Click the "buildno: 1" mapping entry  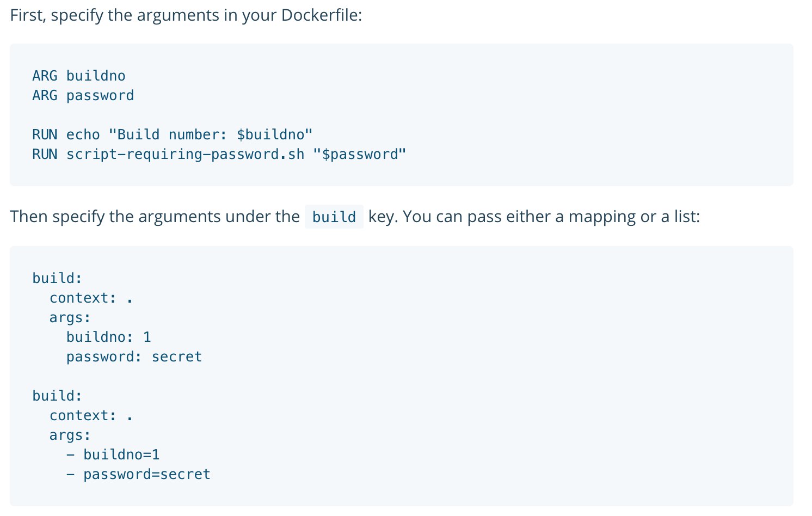tap(108, 337)
